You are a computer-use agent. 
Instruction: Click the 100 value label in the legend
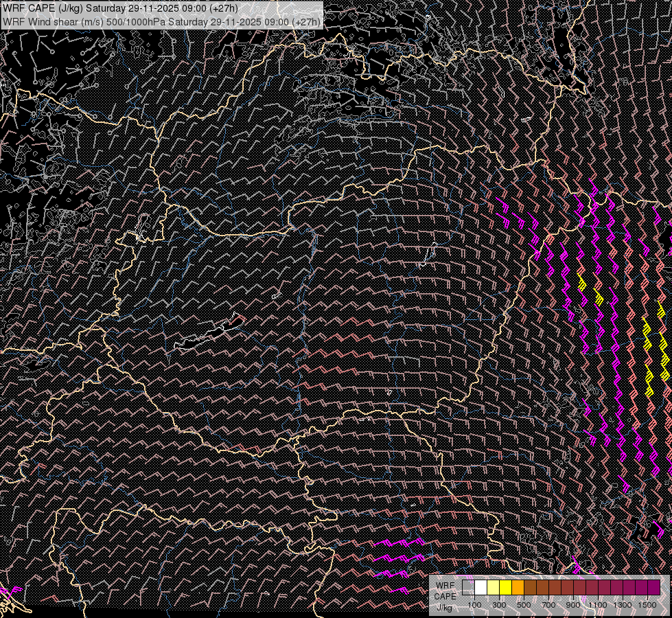point(474,605)
